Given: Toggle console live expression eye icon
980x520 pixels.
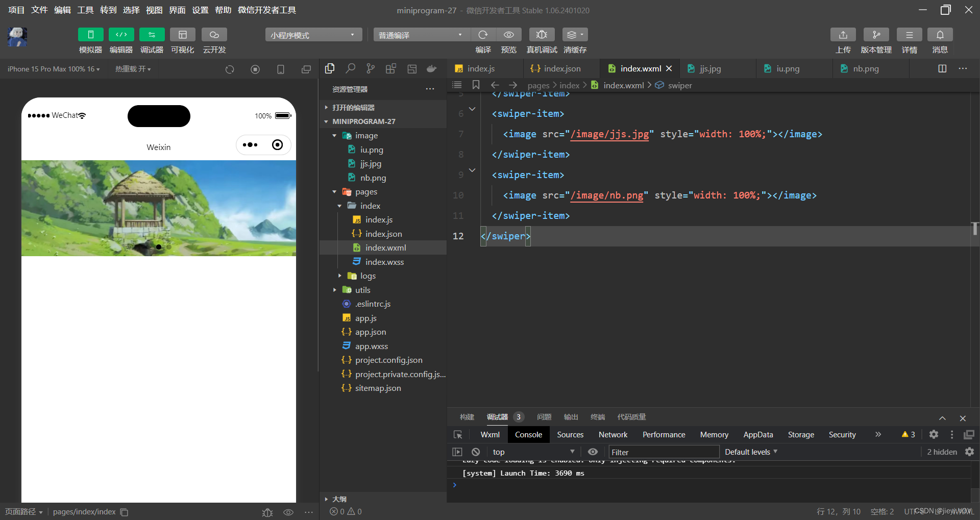Looking at the screenshot, I should point(593,452).
